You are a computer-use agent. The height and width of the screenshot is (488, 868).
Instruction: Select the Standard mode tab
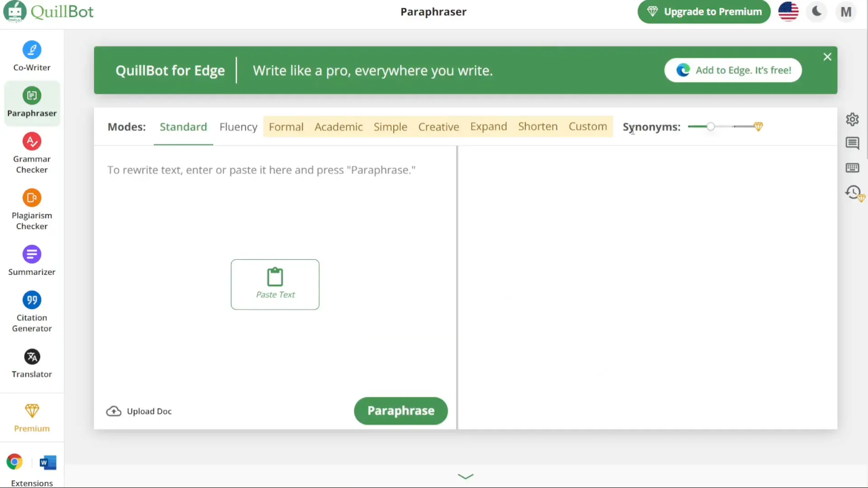click(183, 127)
